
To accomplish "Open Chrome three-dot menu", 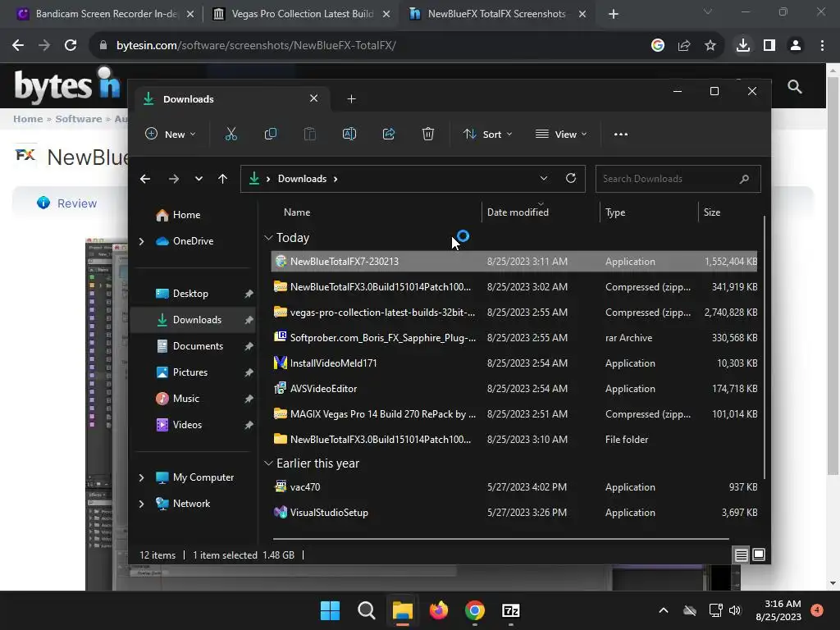I will [x=822, y=46].
